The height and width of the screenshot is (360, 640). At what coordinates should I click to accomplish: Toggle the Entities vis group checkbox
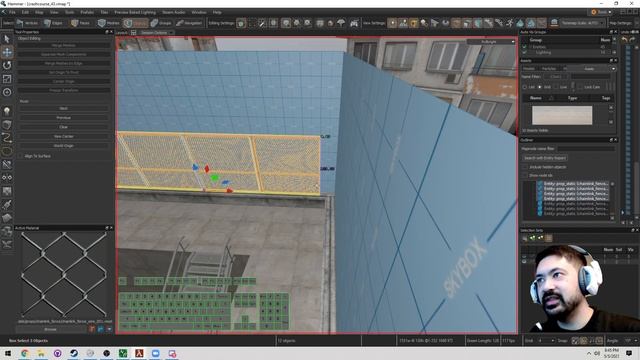point(524,47)
